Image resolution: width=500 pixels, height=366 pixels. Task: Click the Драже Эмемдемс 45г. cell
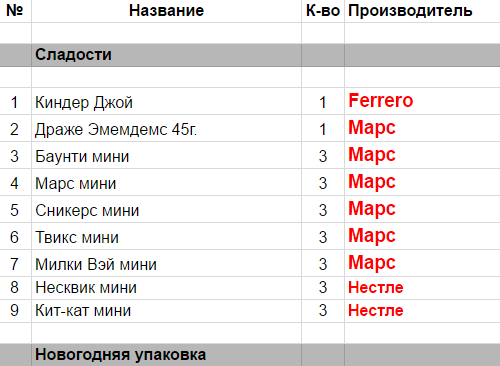166,129
